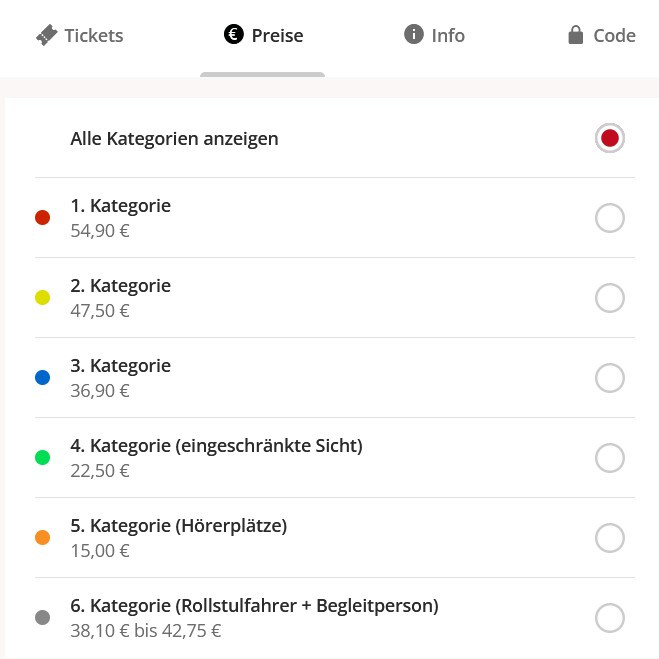Select the Rollstuhlfahrer category radio button

(610, 618)
